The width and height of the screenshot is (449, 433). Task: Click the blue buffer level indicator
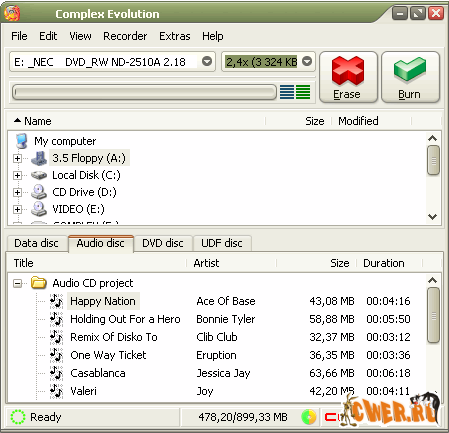(287, 92)
